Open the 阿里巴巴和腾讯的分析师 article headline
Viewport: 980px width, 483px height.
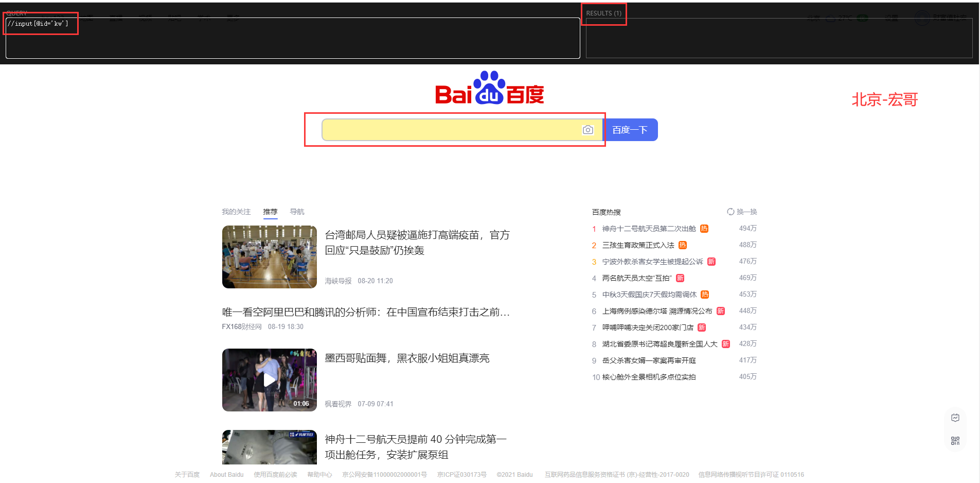[x=366, y=312]
